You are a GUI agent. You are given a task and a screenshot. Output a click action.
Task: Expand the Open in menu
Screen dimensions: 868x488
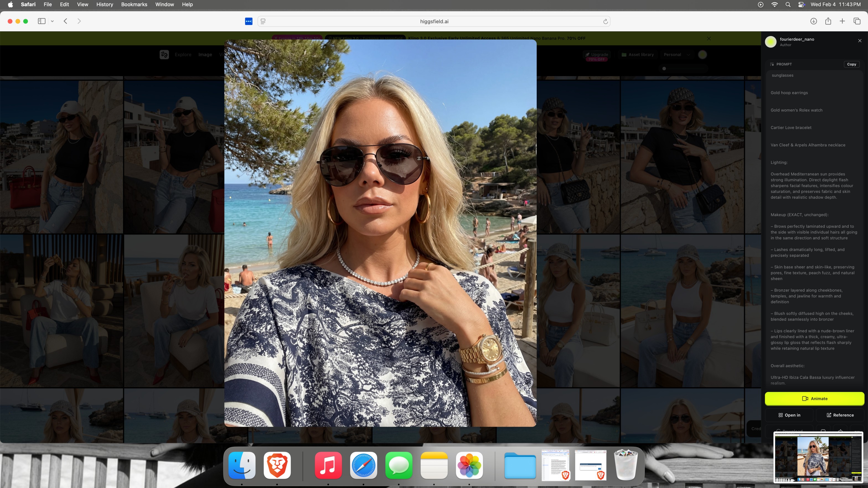789,415
